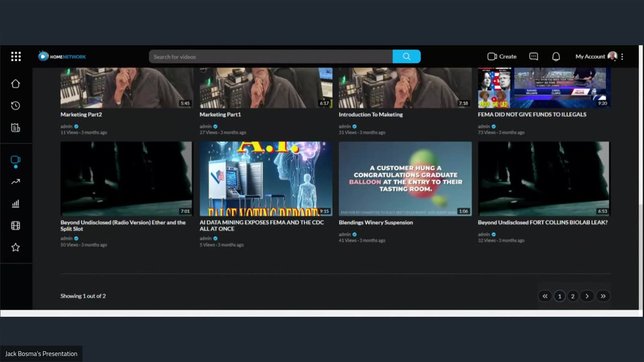Focus the Search for videos field
Image resolution: width=644 pixels, height=362 pixels.
click(x=271, y=56)
